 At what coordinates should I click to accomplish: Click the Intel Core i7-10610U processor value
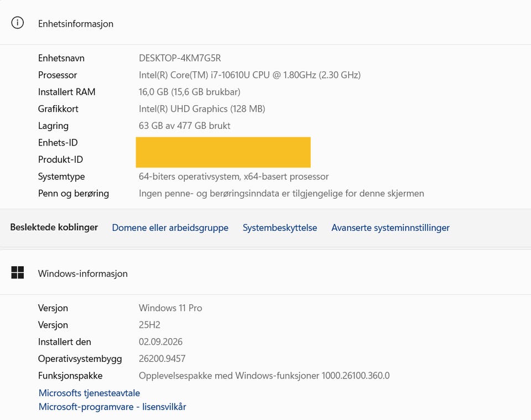pos(250,75)
